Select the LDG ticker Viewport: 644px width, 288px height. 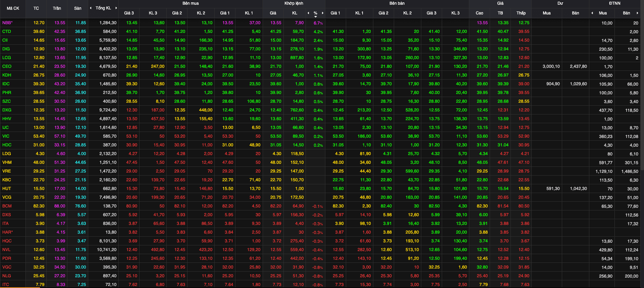coord(6,154)
